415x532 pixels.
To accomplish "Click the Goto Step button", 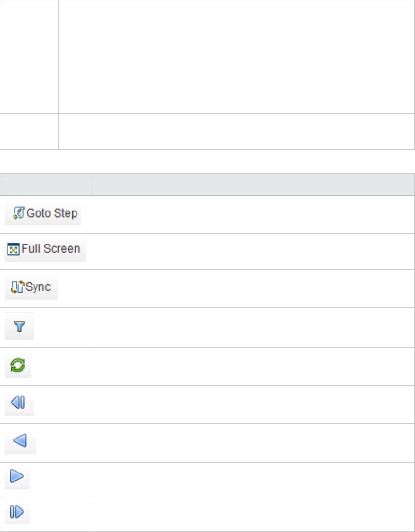I will 43,213.
